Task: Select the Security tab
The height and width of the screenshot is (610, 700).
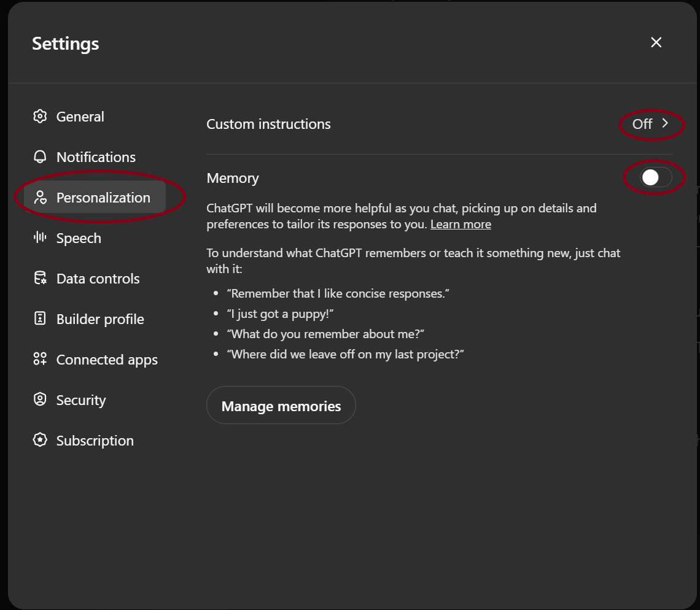Action: coord(95,400)
